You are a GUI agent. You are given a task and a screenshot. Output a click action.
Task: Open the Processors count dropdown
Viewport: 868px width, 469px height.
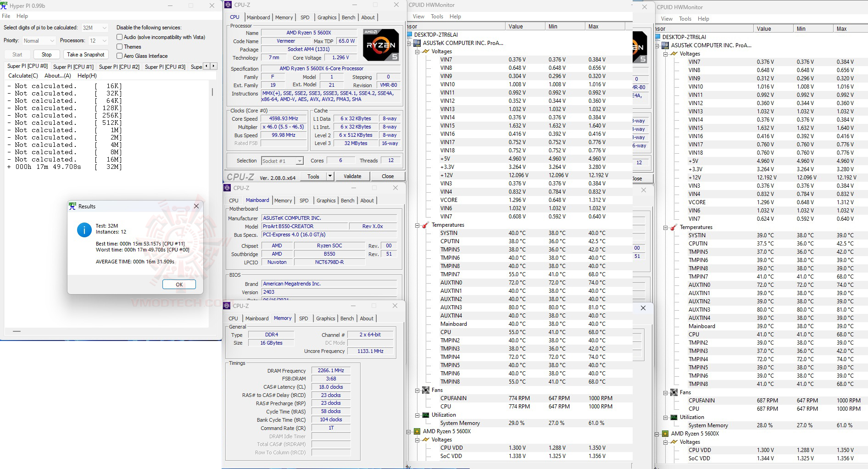pyautogui.click(x=98, y=41)
